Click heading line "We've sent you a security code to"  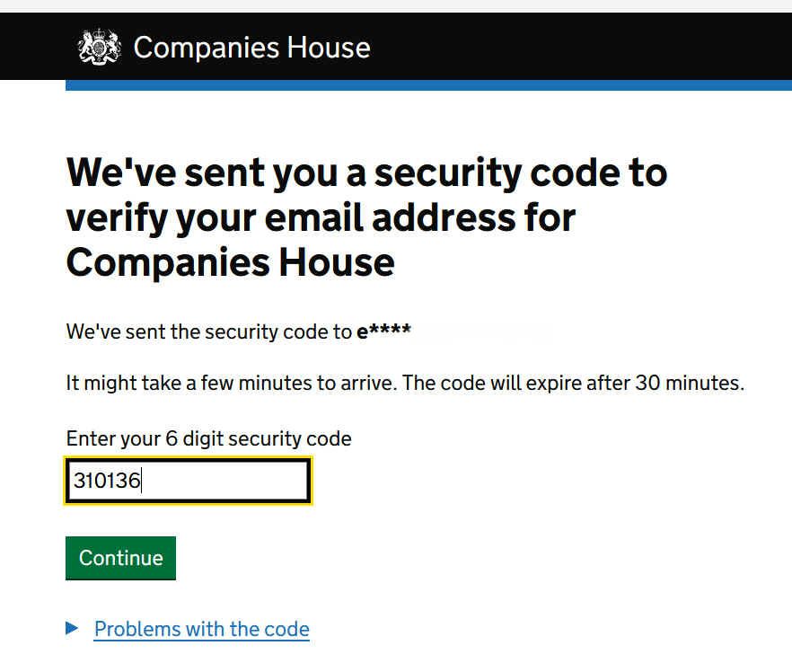(x=366, y=172)
